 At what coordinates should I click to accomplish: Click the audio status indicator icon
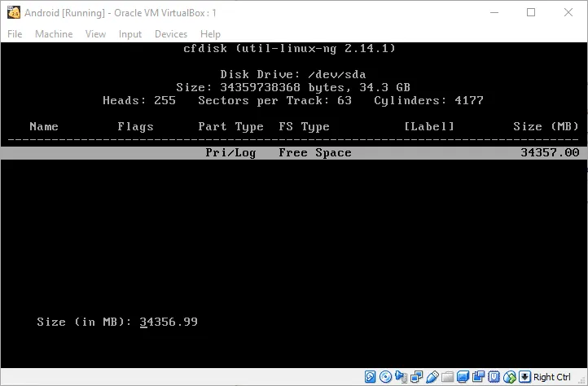click(400, 377)
